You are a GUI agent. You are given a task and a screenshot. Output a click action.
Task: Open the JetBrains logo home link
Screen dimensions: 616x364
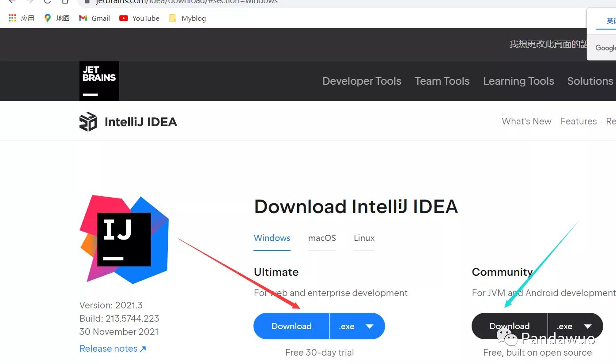click(99, 81)
